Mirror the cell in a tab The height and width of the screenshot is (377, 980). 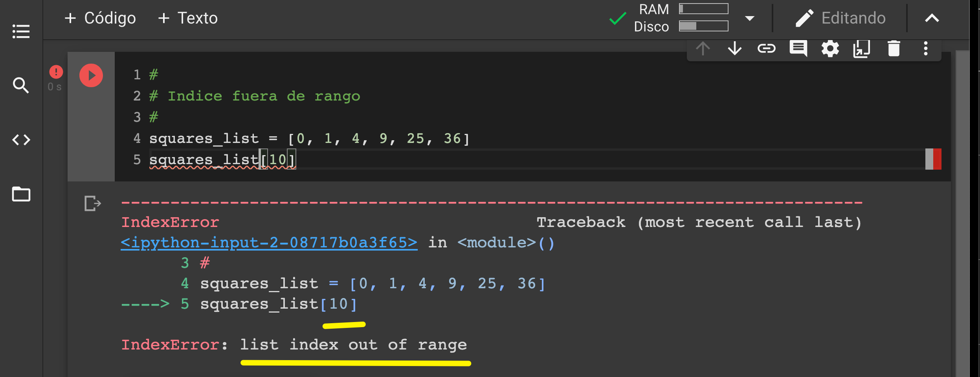[x=862, y=49]
